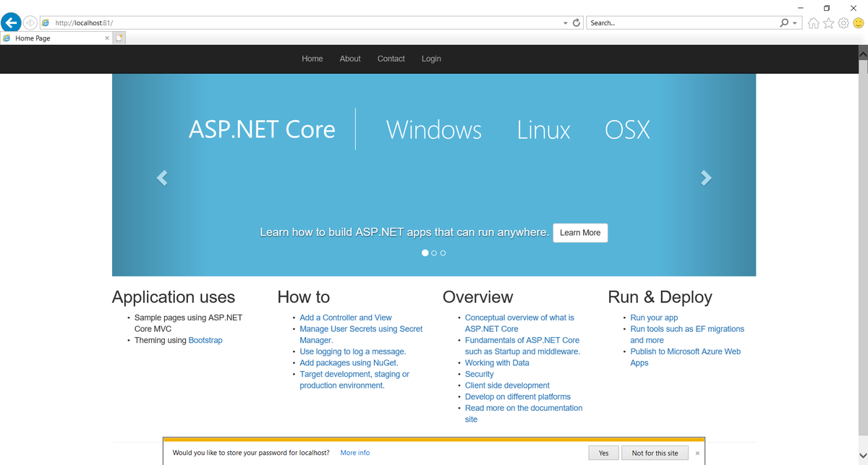
Task: Go to previous carousel slide
Action: pos(162,178)
